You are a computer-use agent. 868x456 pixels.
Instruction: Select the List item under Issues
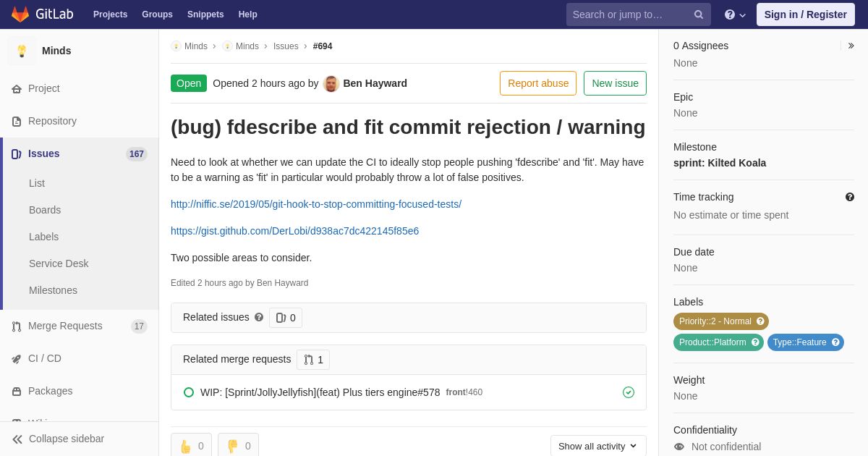(x=37, y=183)
